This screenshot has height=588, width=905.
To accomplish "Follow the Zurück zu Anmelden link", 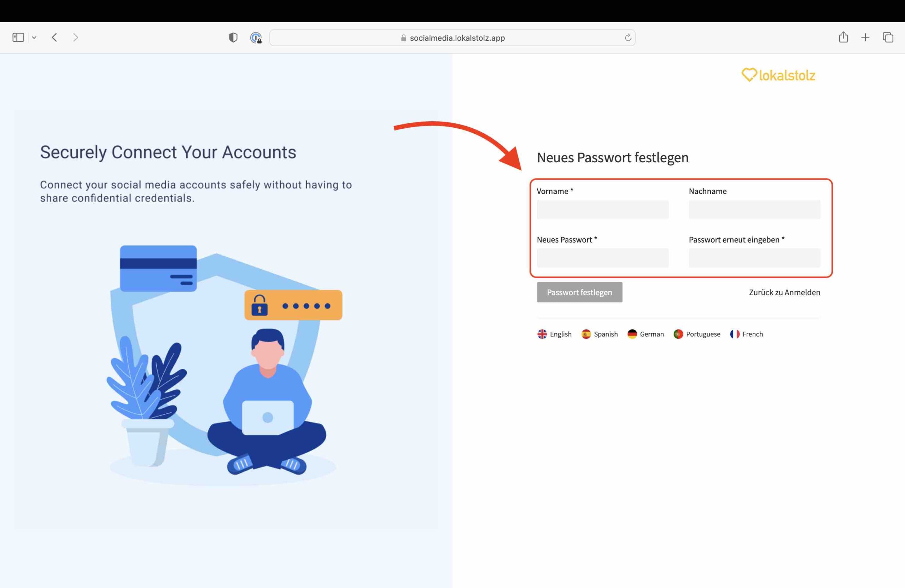I will (784, 292).
